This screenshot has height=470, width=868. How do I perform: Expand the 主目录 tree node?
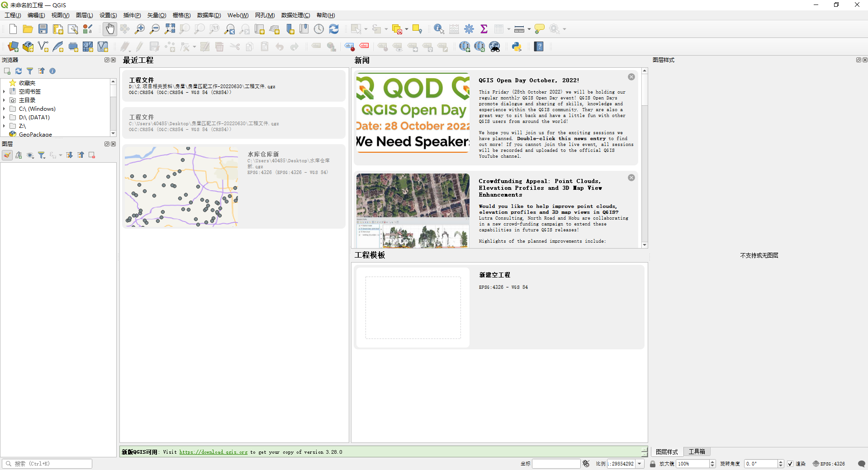click(x=4, y=100)
